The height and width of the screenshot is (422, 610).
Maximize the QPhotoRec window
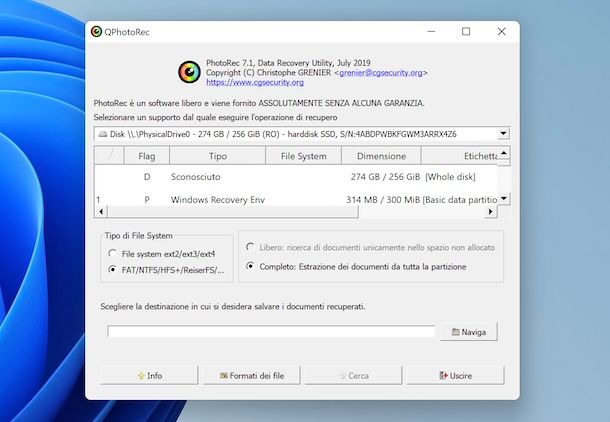pos(466,32)
